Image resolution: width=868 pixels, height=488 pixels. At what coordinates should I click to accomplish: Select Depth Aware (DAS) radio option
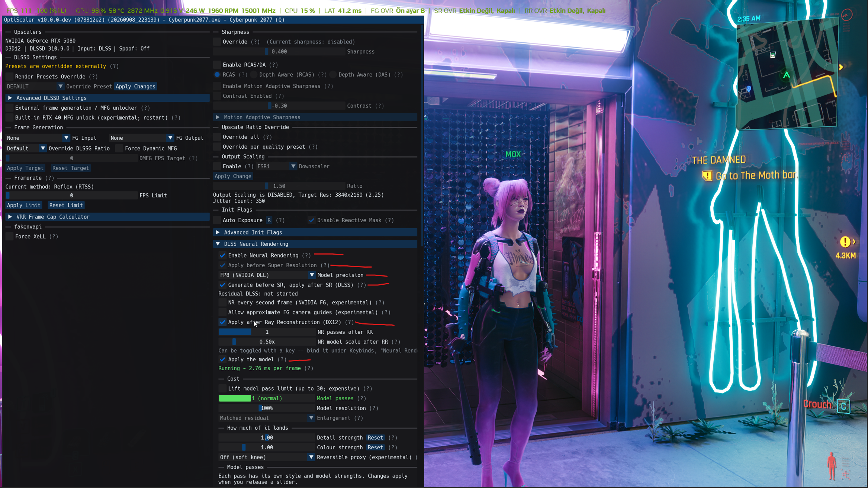click(333, 75)
